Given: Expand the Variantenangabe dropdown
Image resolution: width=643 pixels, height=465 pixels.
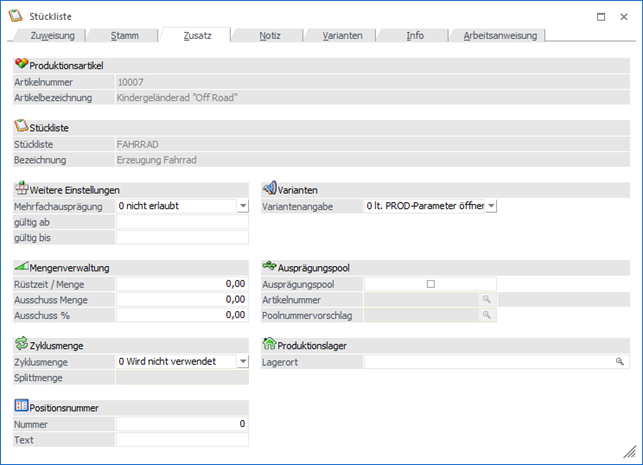Looking at the screenshot, I should [x=491, y=206].
